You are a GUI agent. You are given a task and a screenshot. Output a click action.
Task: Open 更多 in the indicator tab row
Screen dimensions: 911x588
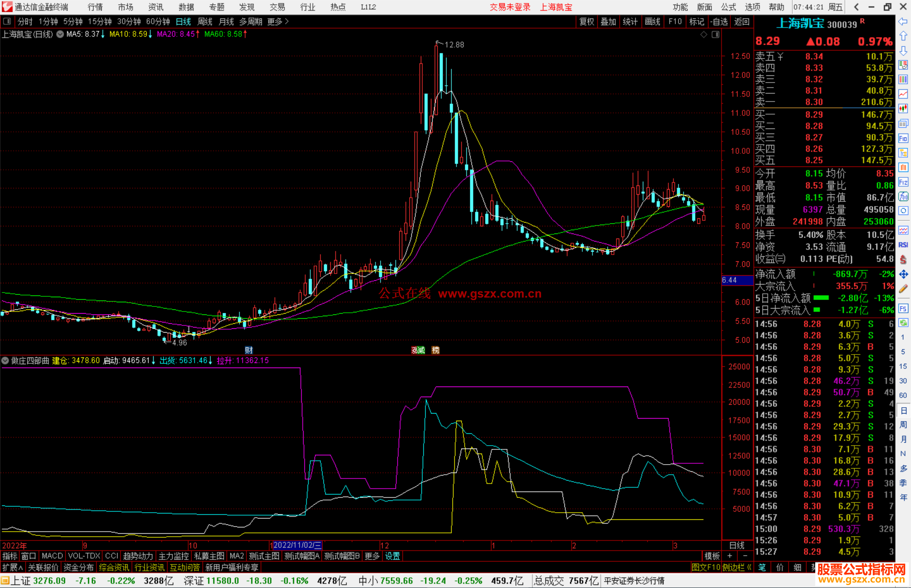372,556
